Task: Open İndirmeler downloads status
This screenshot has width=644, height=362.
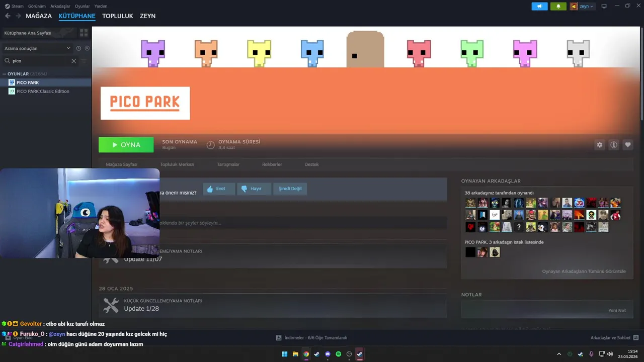Action: tap(312, 338)
